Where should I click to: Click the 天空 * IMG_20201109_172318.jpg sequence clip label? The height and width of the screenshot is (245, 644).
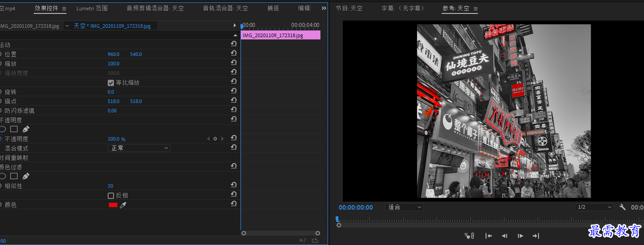[x=112, y=26]
